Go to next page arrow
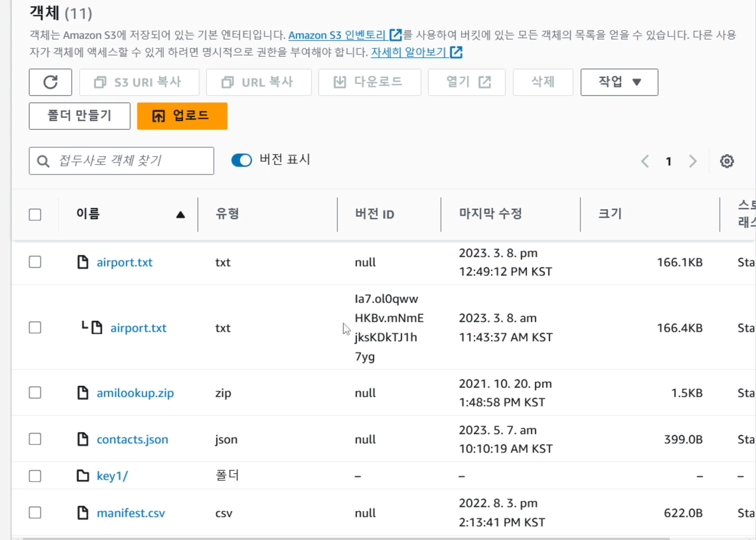The image size is (756, 540). (x=693, y=161)
